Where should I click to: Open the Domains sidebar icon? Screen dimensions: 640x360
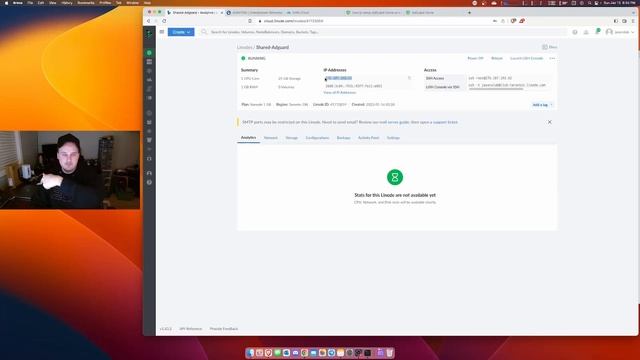pyautogui.click(x=149, y=113)
